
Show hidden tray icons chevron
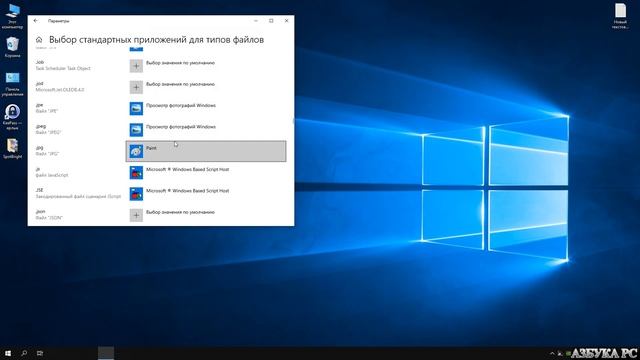[552, 353]
